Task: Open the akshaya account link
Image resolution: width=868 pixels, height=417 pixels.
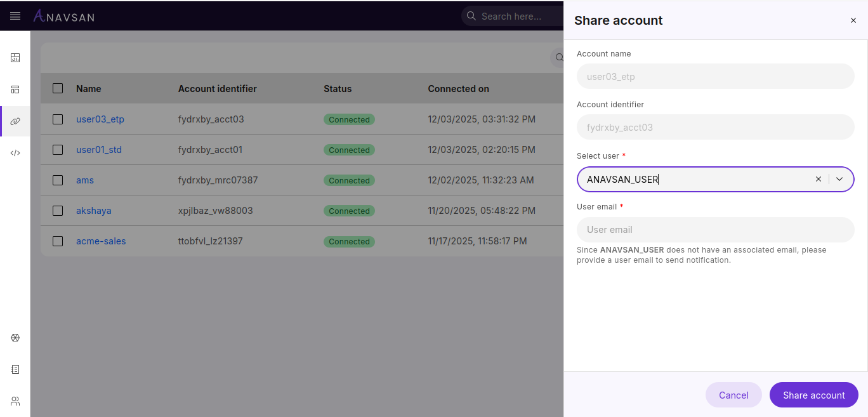Action: (94, 211)
